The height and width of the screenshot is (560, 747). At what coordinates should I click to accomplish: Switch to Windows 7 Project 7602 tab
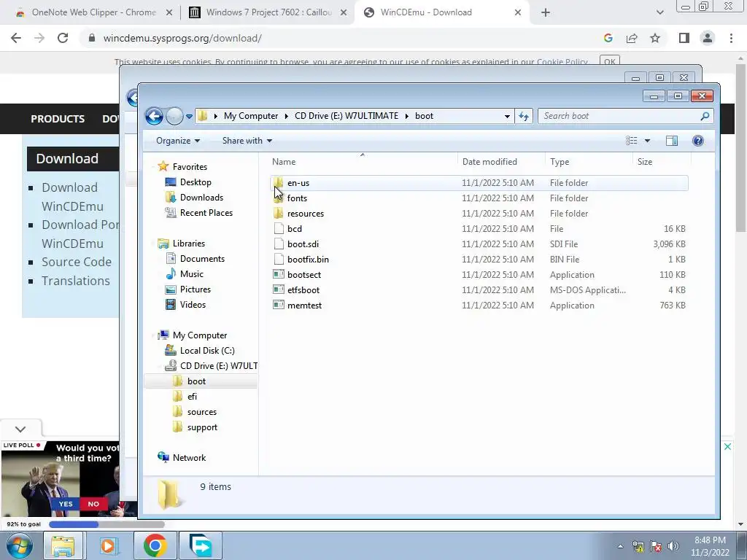click(x=268, y=12)
